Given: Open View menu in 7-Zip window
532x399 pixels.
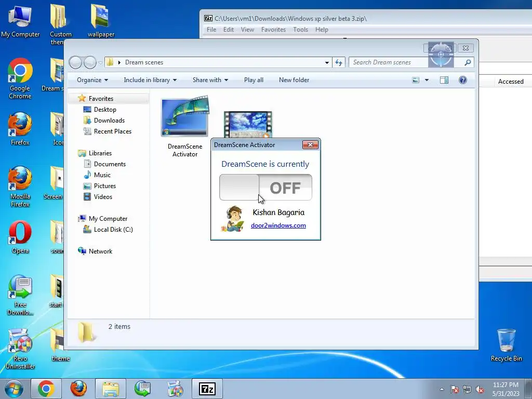Looking at the screenshot, I should tap(247, 30).
